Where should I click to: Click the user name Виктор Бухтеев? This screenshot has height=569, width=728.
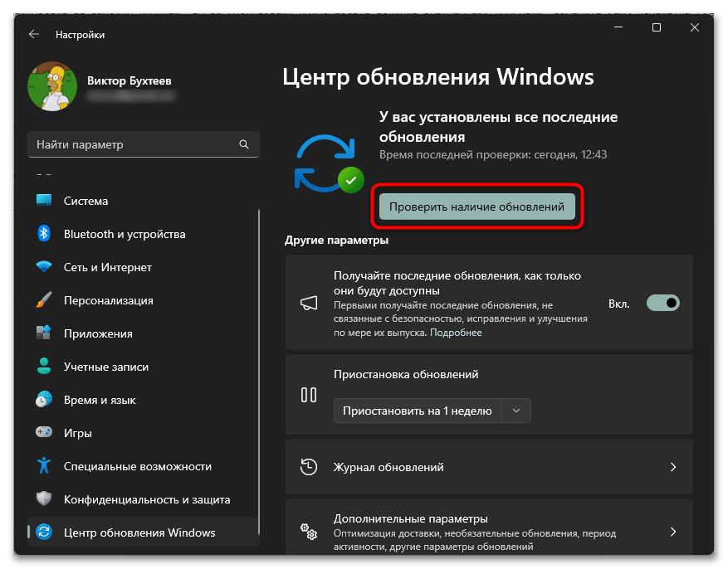pos(129,80)
